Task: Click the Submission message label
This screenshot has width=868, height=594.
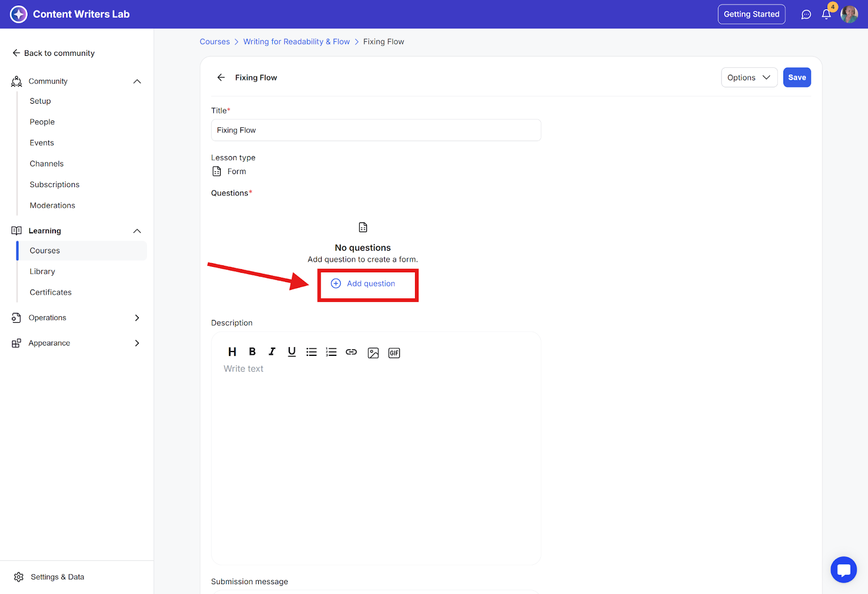Action: click(250, 582)
